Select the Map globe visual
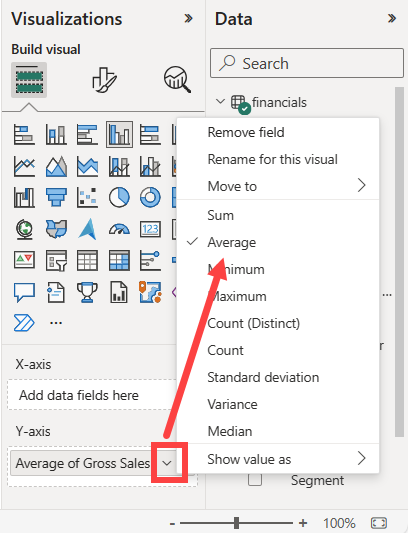 (24, 229)
